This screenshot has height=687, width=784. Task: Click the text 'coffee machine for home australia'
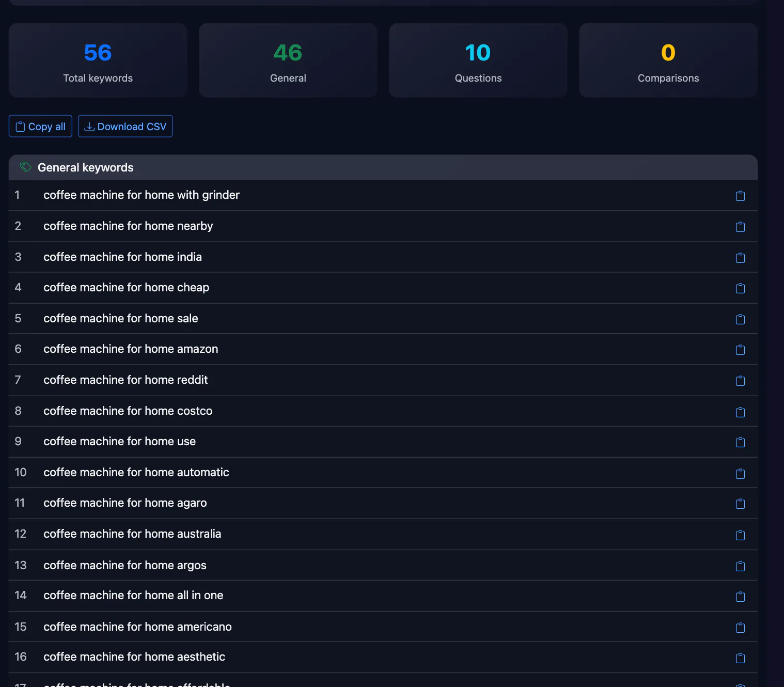point(132,534)
